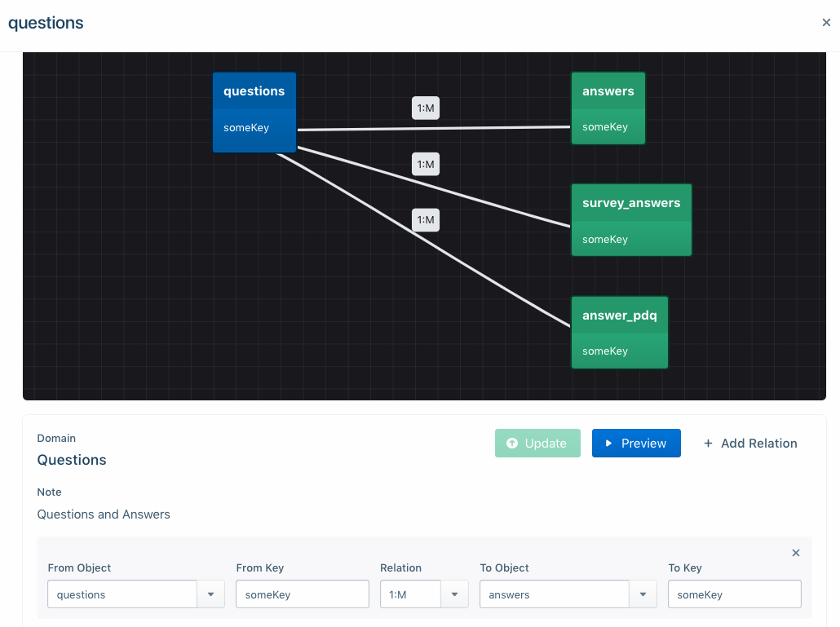
Task: Click the plus icon beside Add Relation
Action: [x=707, y=444]
